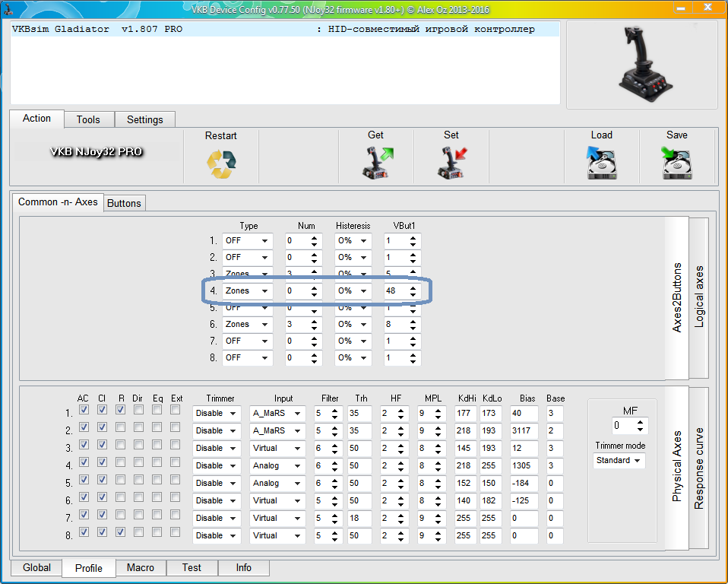
Task: Select the Logical axes vertical tab
Action: point(699,297)
